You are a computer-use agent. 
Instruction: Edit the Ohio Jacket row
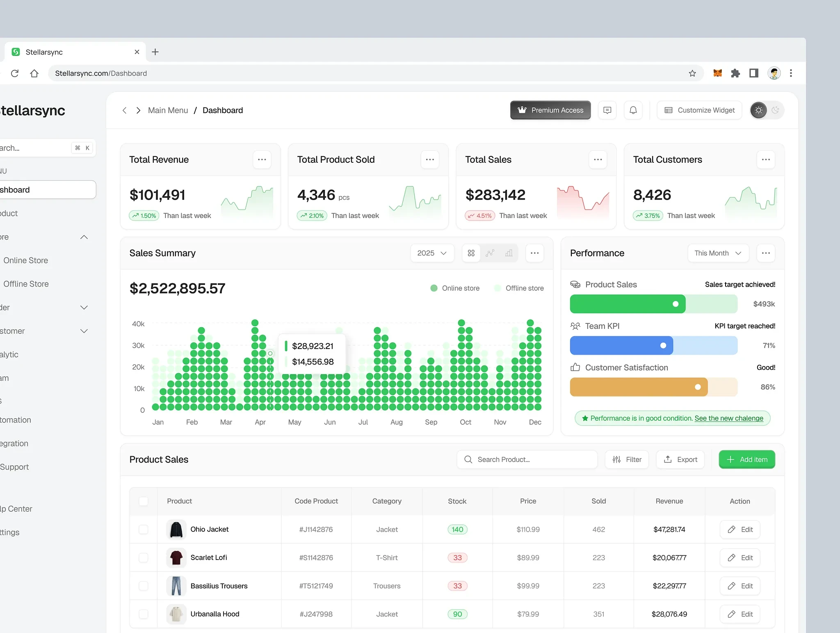[x=740, y=529]
